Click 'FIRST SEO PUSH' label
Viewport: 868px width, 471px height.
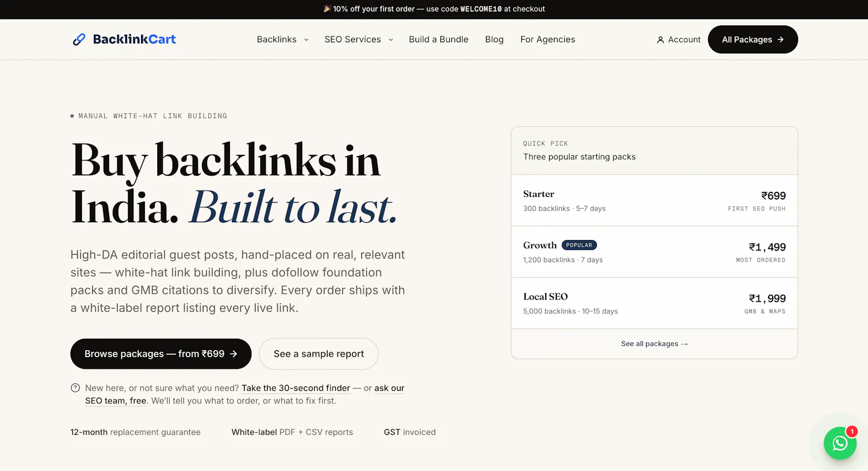pos(757,209)
